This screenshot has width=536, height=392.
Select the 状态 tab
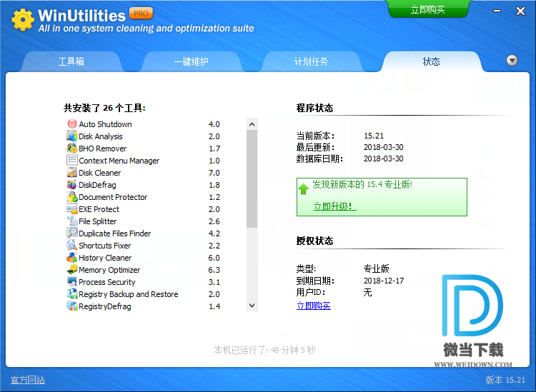point(432,62)
